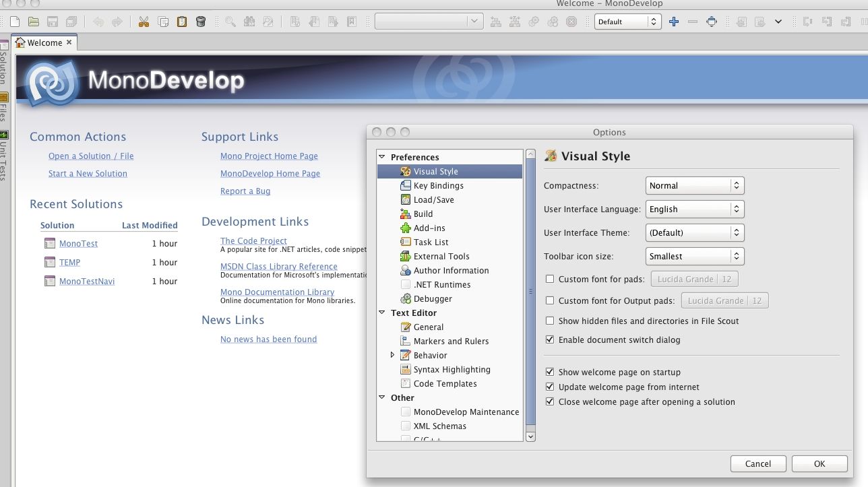This screenshot has height=487, width=868.
Task: Expand the Behavior tree node
Action: tap(393, 355)
